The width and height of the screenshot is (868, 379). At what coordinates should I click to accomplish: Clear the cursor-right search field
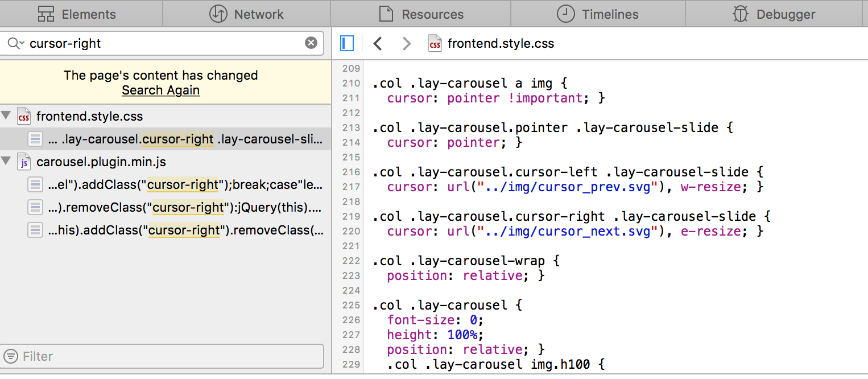(311, 43)
